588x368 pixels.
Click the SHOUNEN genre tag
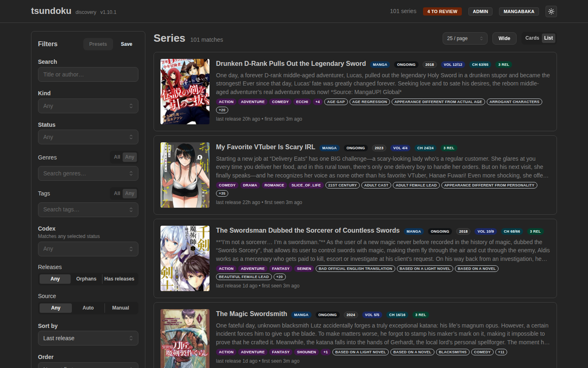coord(307,352)
